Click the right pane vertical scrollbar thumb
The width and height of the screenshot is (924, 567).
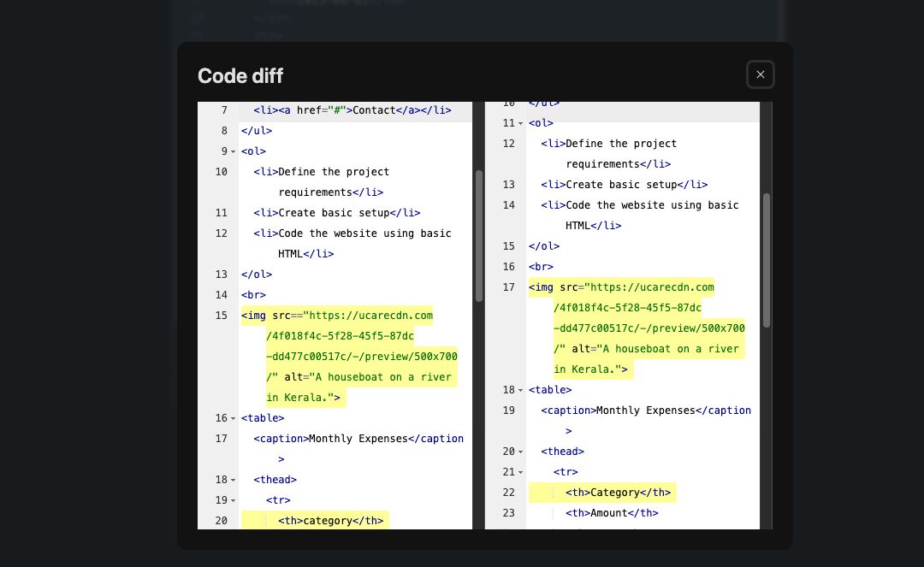[x=766, y=260]
